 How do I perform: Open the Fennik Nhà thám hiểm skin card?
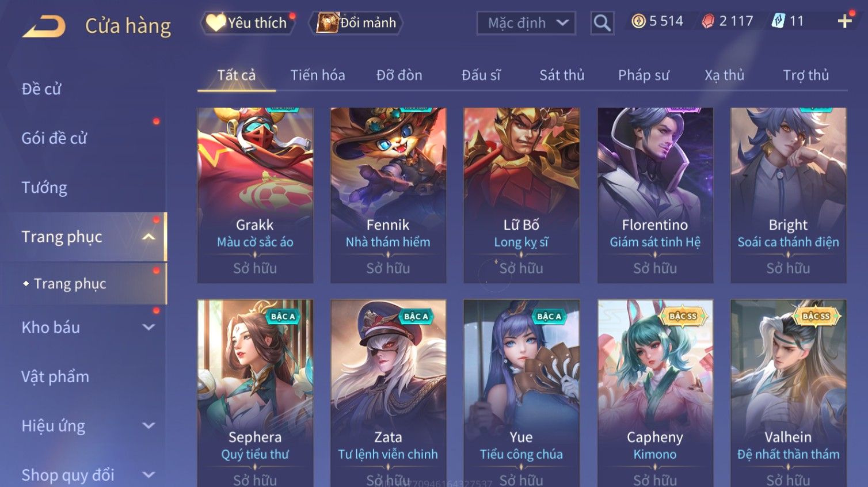click(388, 195)
